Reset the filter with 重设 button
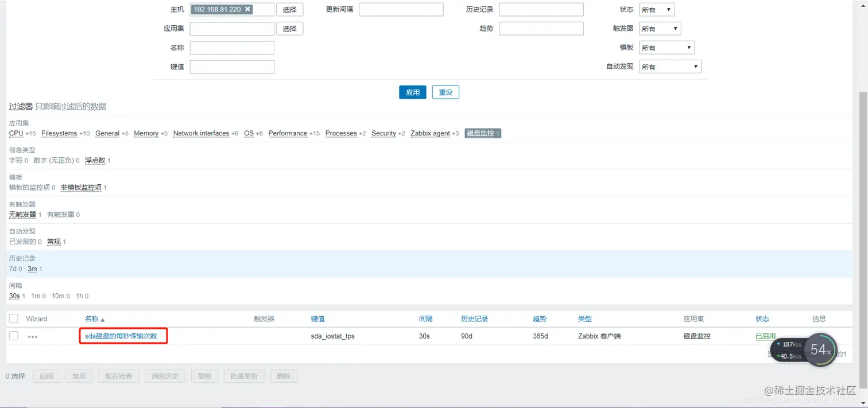 click(x=445, y=92)
